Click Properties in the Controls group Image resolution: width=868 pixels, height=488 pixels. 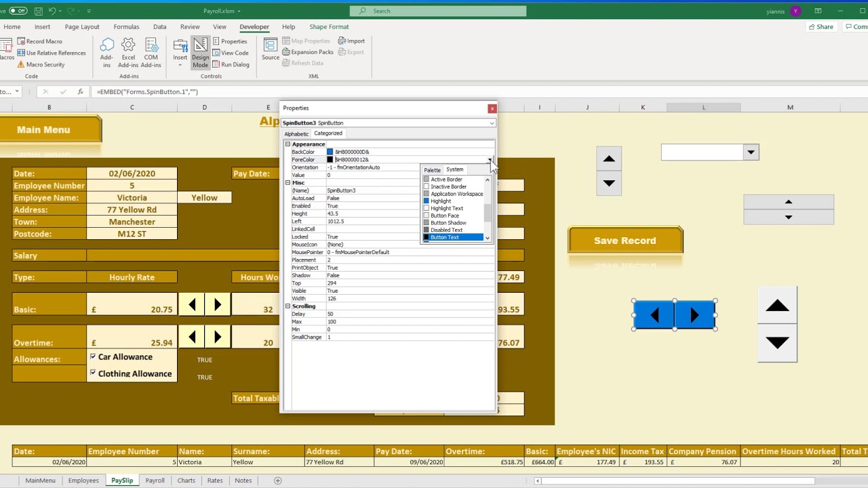(229, 41)
